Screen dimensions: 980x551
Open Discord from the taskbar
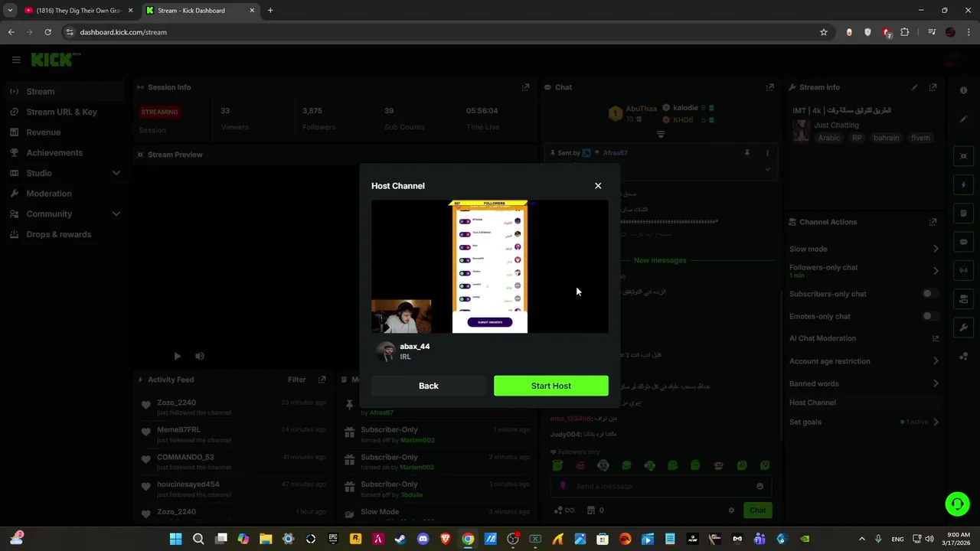423,539
